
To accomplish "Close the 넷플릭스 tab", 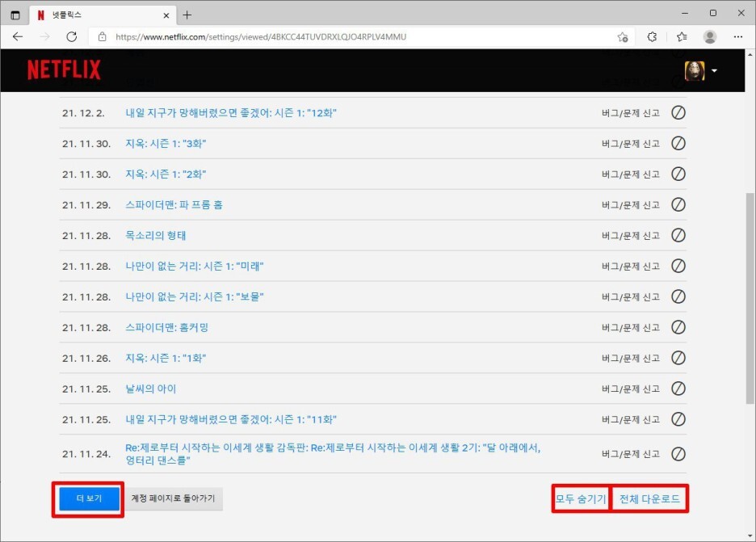I will (x=166, y=15).
